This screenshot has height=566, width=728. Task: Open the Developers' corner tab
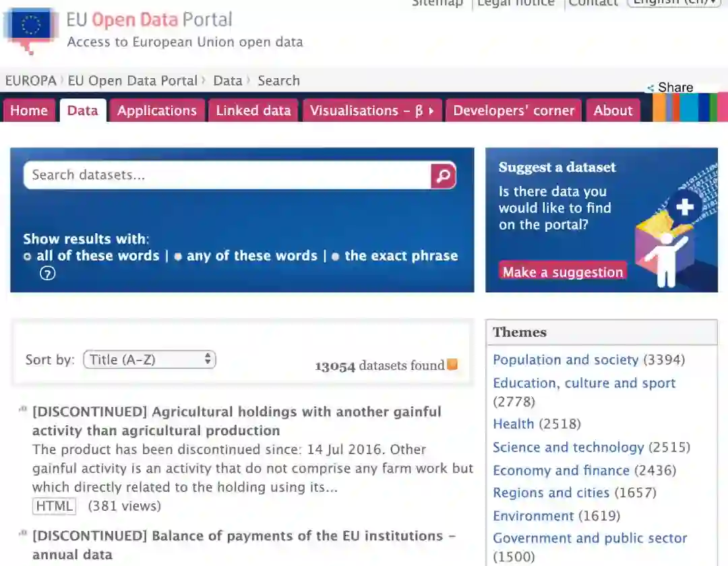(514, 111)
